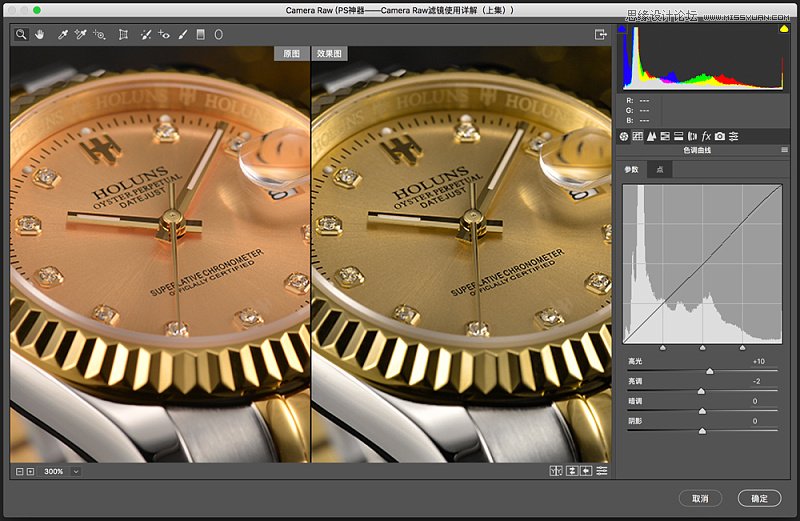The width and height of the screenshot is (800, 521).
Task: Select the Radial Filter tool
Action: 218,34
